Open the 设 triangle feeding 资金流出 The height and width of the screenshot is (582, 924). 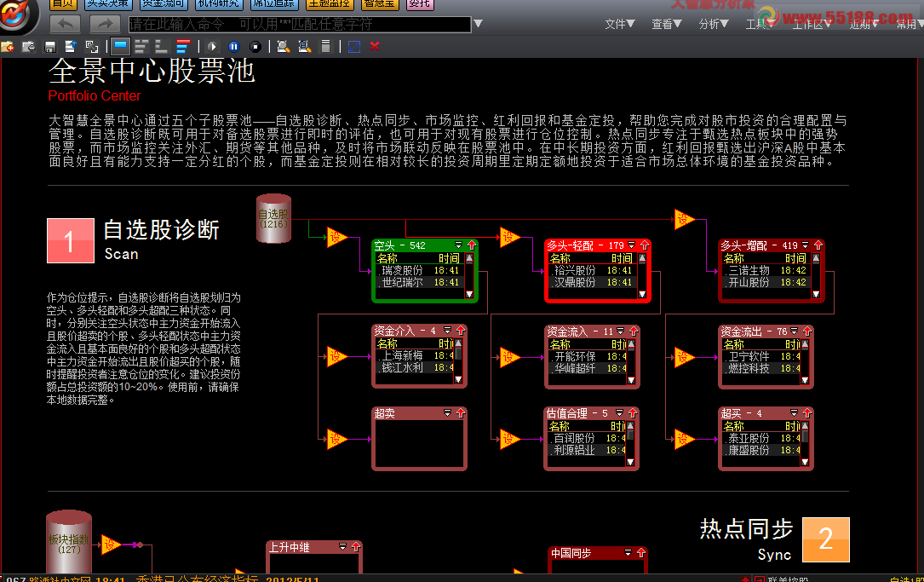coord(684,357)
